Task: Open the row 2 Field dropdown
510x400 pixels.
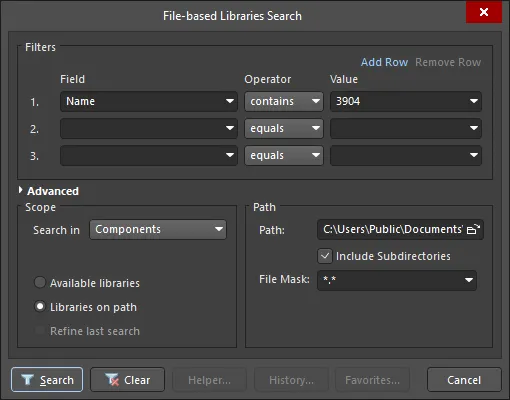Action: pos(149,128)
